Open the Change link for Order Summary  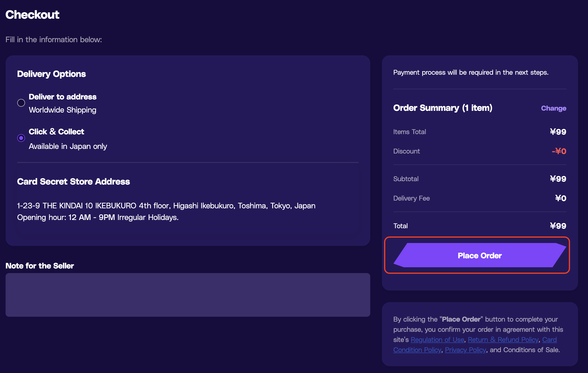(x=553, y=108)
